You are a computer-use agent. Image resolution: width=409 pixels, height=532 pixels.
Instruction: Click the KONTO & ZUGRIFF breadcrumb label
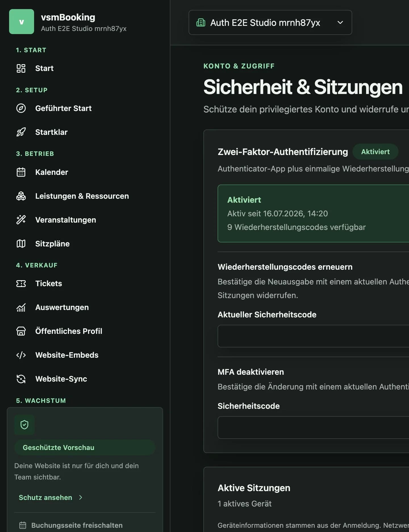pyautogui.click(x=239, y=66)
